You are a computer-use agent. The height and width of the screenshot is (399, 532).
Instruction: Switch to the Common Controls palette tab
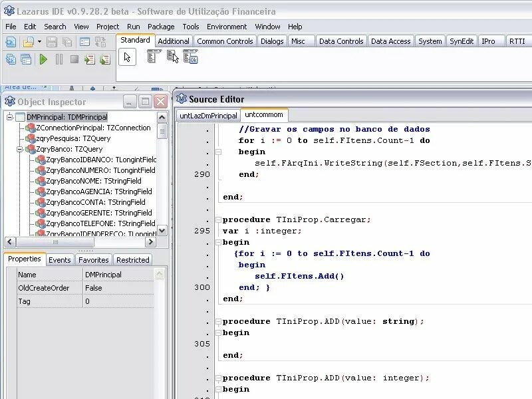[225, 41]
